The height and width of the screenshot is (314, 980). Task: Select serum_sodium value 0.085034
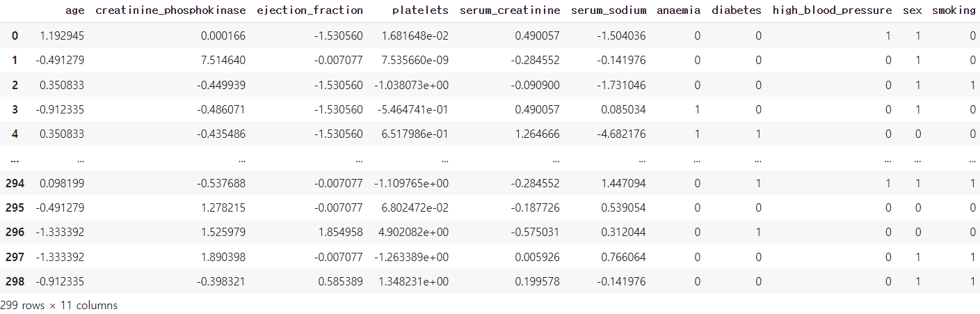[x=624, y=109]
